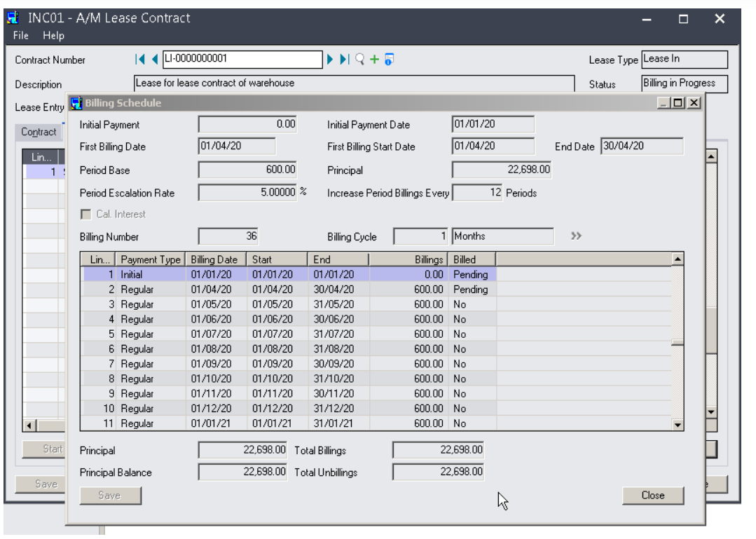Go to the next contract record

coord(330,60)
